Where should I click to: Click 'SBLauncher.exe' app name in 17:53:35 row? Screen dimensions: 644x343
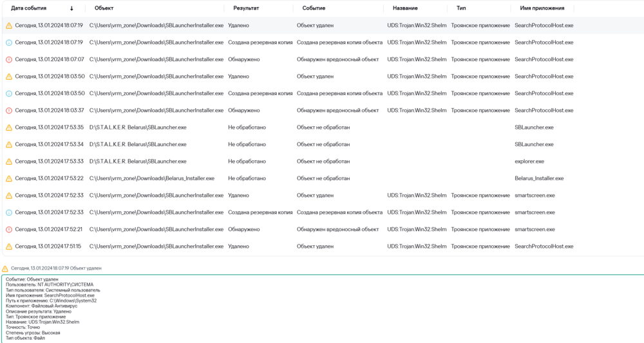534,127
